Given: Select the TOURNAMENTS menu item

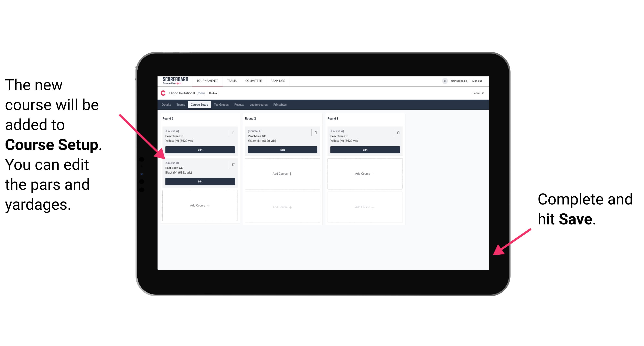Looking at the screenshot, I should pos(208,80).
